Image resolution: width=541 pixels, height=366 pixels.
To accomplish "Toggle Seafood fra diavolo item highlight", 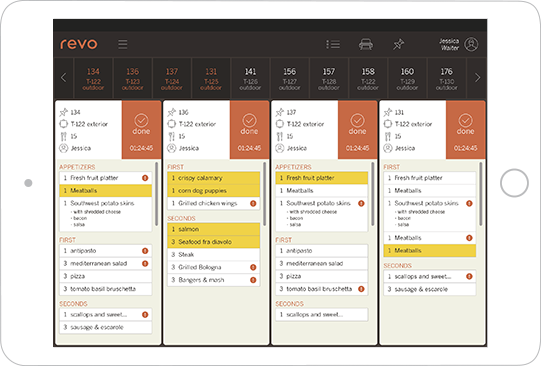I will pyautogui.click(x=214, y=242).
